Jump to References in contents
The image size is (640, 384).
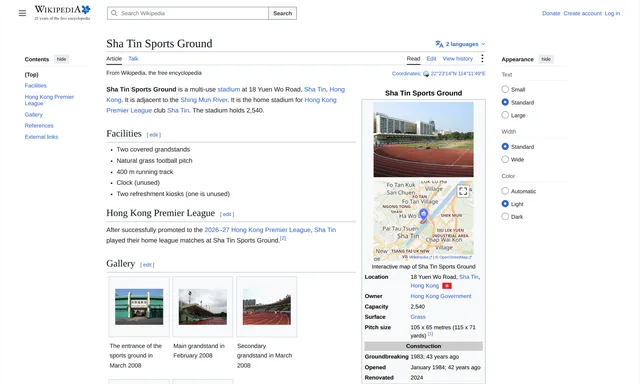pyautogui.click(x=39, y=126)
